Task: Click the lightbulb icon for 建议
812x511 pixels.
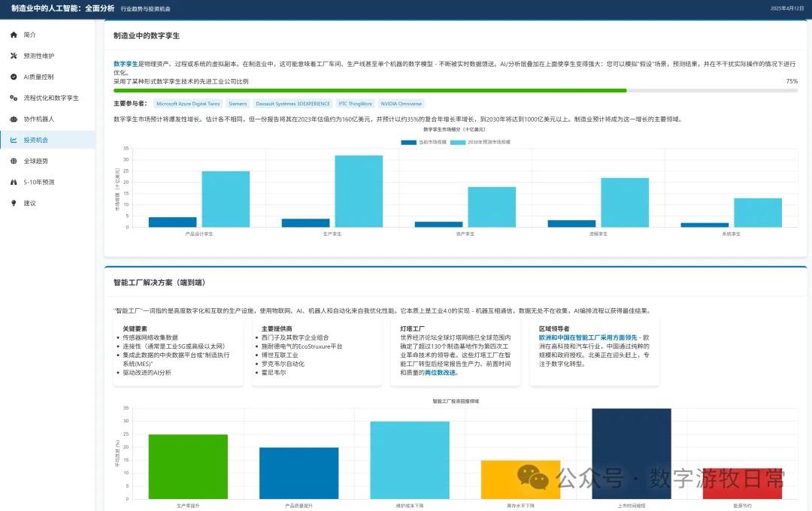Action: point(14,204)
